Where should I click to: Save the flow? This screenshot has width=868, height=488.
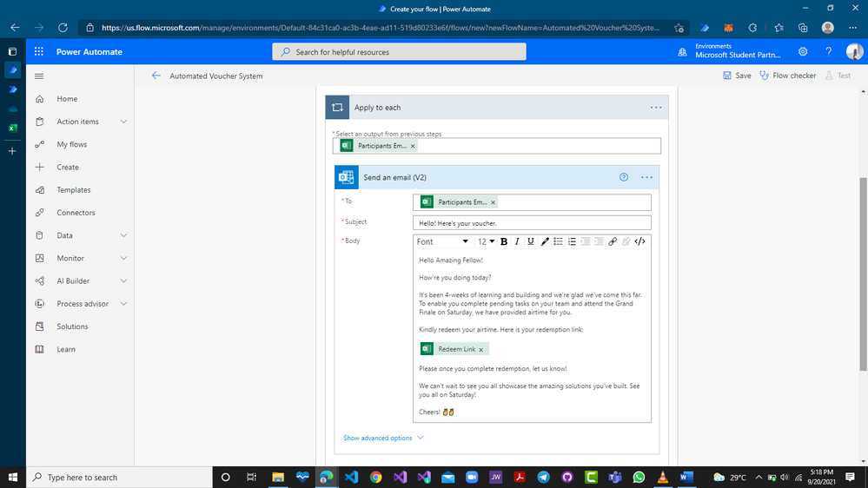[x=737, y=76]
